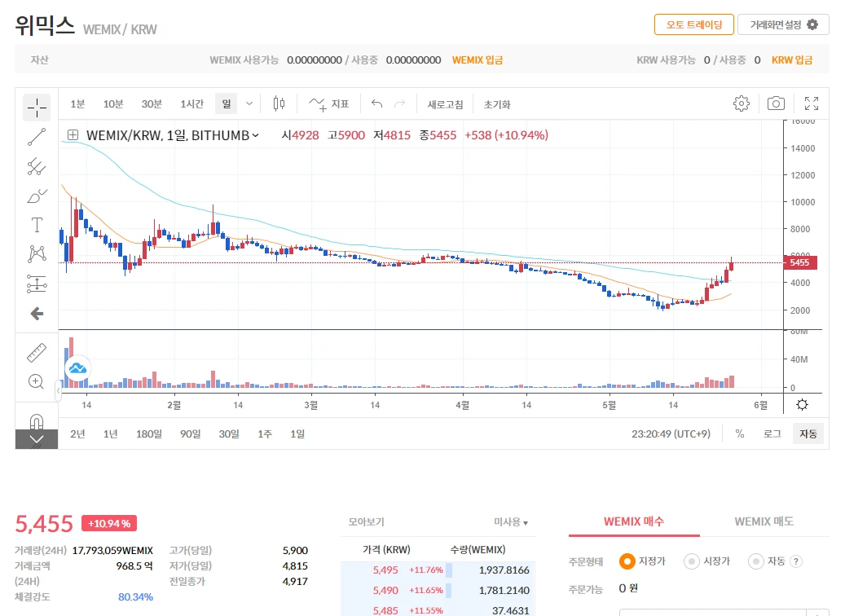
Task: Switch to the WEMIX 매수 tab
Action: coord(634,521)
